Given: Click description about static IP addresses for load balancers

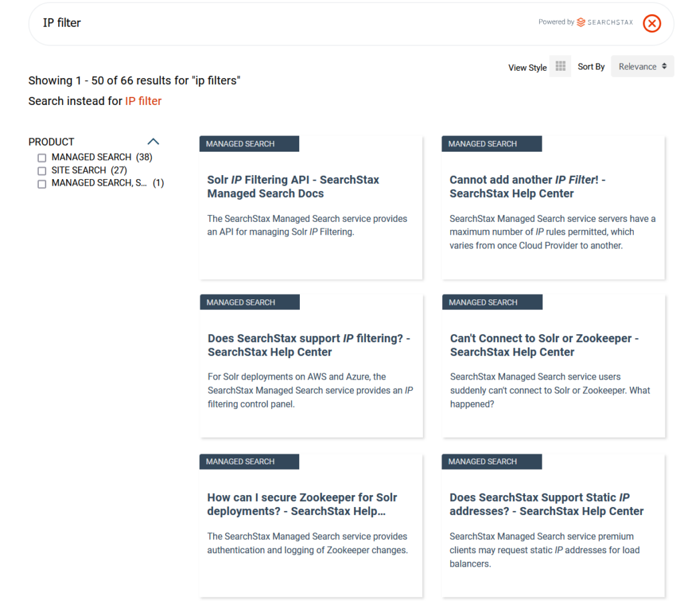Looking at the screenshot, I should tap(545, 550).
